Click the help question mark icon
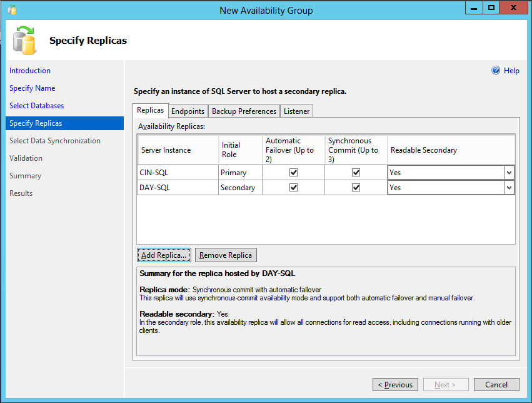532x403 pixels. [x=496, y=70]
